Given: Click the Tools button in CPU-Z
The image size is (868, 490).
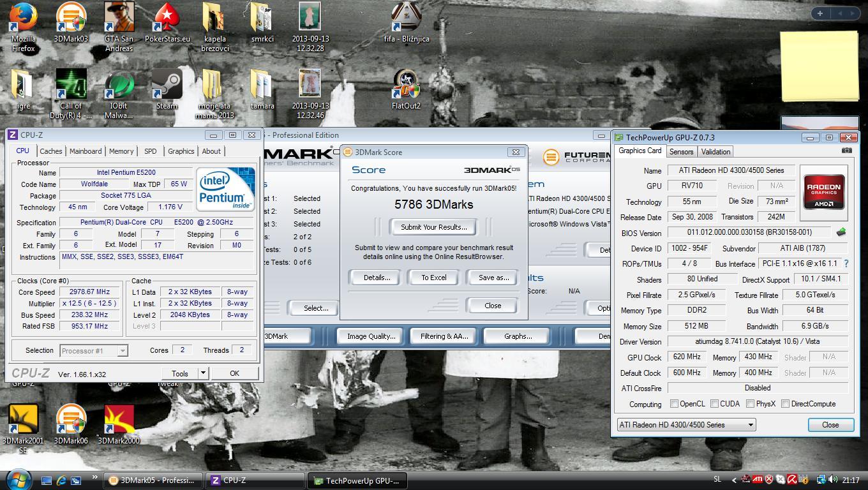Looking at the screenshot, I should pos(180,373).
